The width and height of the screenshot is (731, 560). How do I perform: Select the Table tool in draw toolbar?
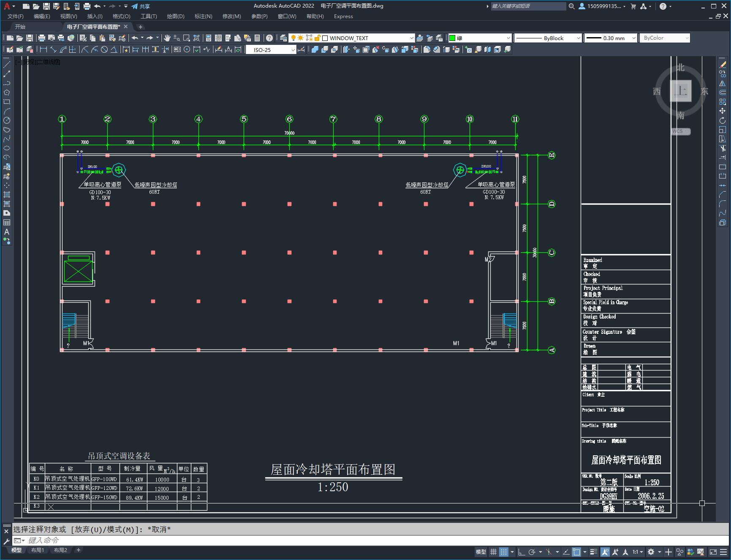7,222
